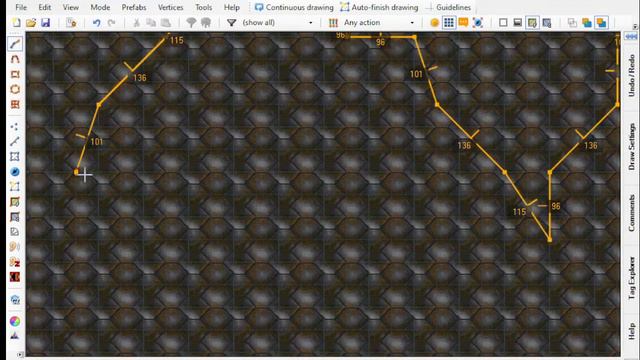The image size is (640, 360).
Task: Open the sound environment mode icon
Action: 15,262
